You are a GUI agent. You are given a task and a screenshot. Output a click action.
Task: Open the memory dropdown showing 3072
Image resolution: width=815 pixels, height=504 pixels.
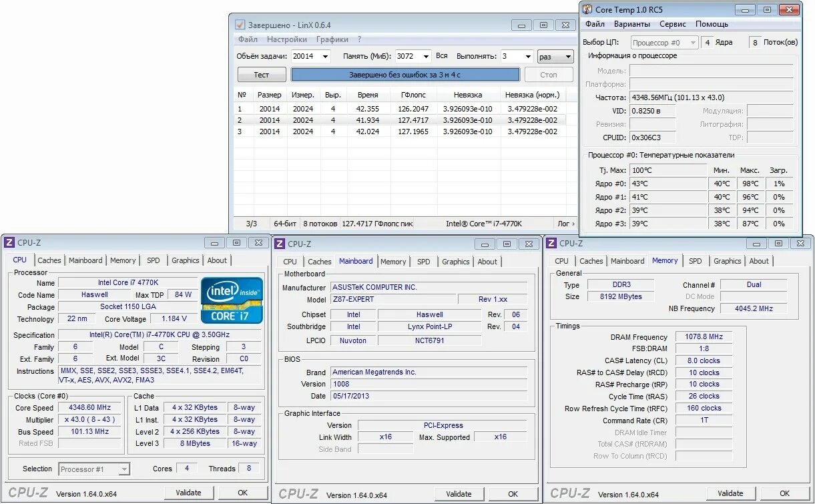coord(414,56)
